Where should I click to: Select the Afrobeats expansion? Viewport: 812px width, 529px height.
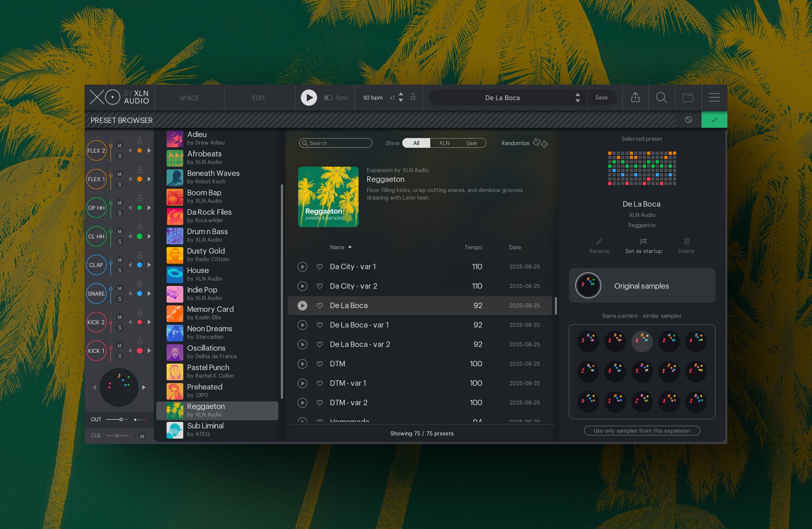pyautogui.click(x=217, y=158)
